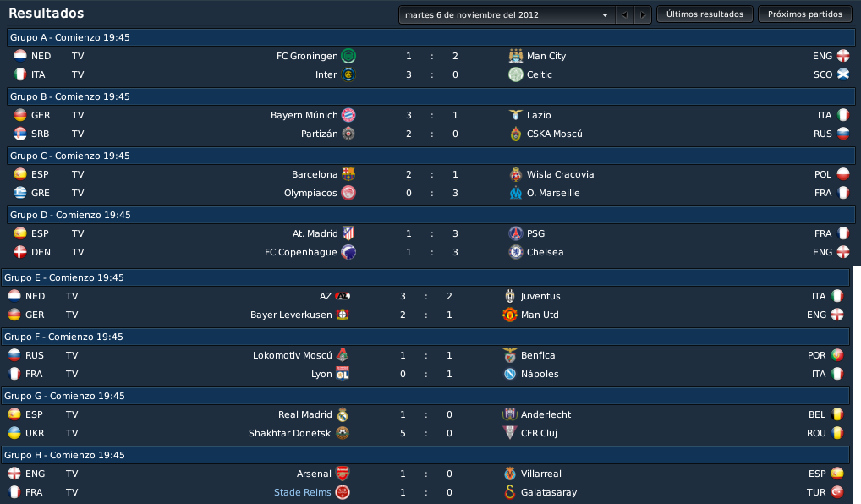Click the PSG club badge

[516, 234]
